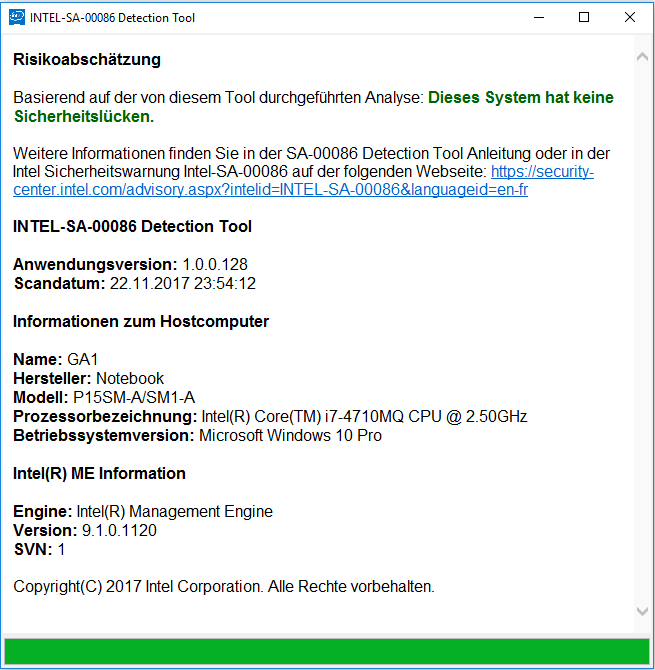Click the Hersteller value Notebook
Screen dimensions: 655x670
coord(130,379)
